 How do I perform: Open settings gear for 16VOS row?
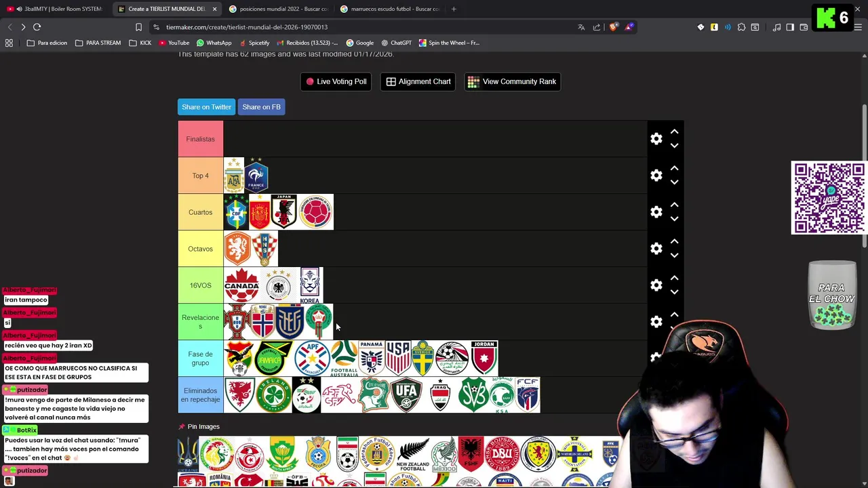(656, 285)
